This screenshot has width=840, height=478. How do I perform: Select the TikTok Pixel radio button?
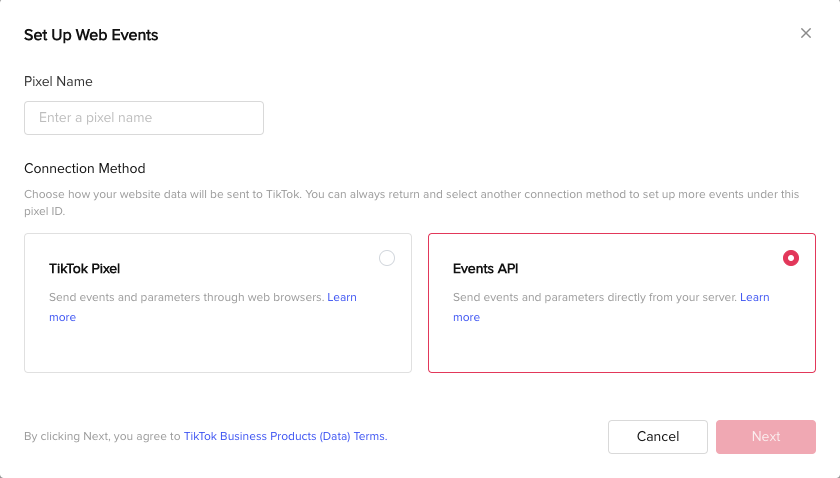click(x=387, y=258)
